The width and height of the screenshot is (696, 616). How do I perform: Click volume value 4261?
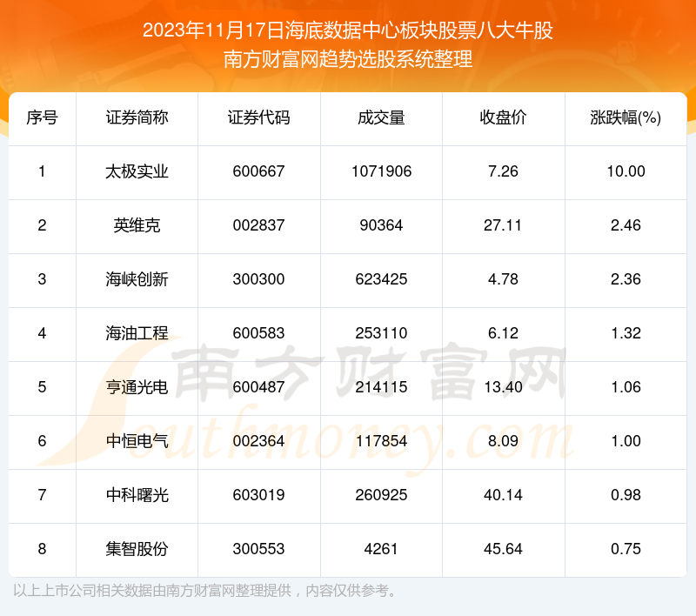pos(381,549)
